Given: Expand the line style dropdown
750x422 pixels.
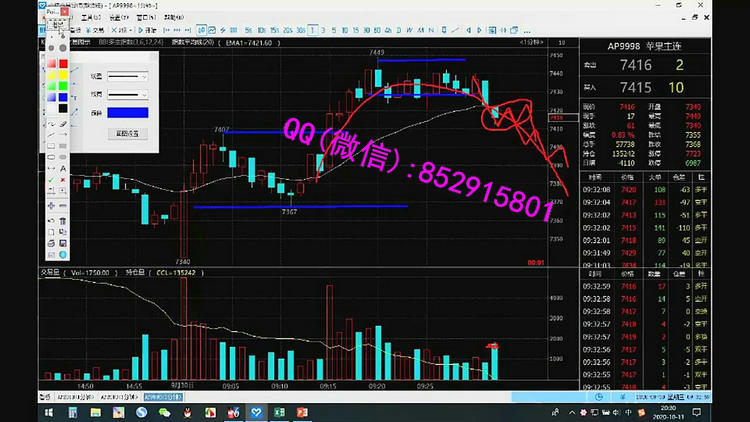Looking at the screenshot, I should pos(127,76).
